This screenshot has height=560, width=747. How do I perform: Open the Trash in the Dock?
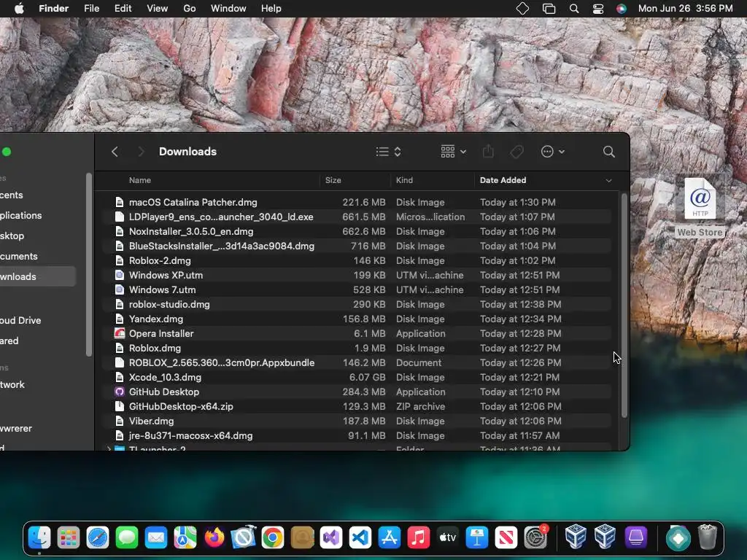[x=708, y=537]
